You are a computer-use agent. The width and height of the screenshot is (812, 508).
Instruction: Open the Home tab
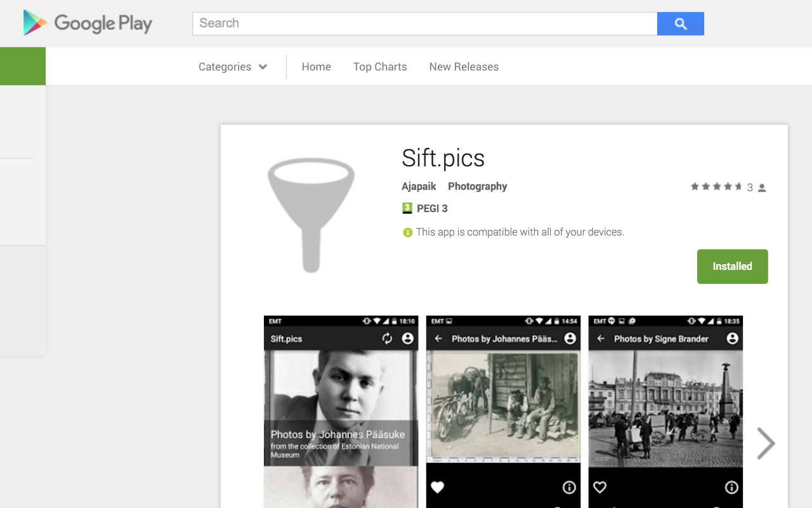pos(317,67)
